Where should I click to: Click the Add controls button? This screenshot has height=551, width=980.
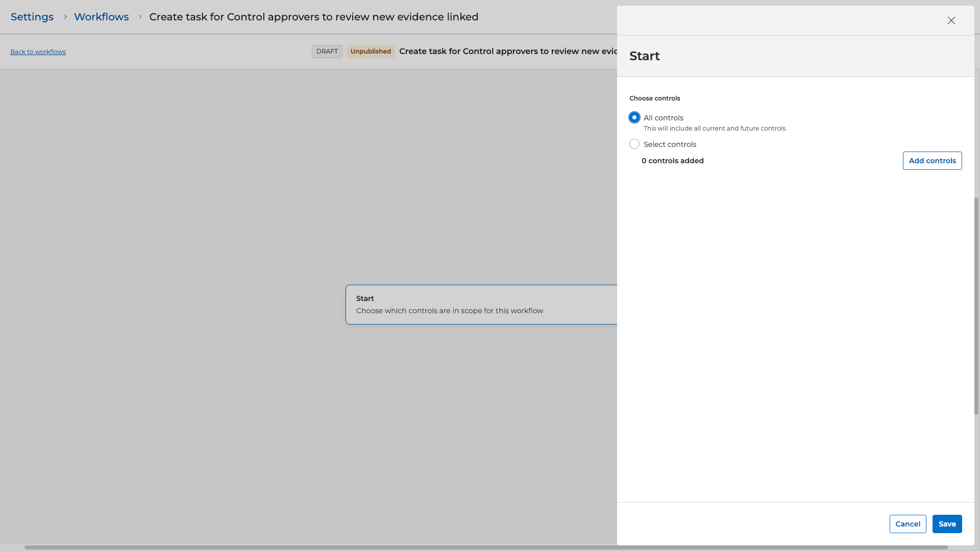coord(932,161)
